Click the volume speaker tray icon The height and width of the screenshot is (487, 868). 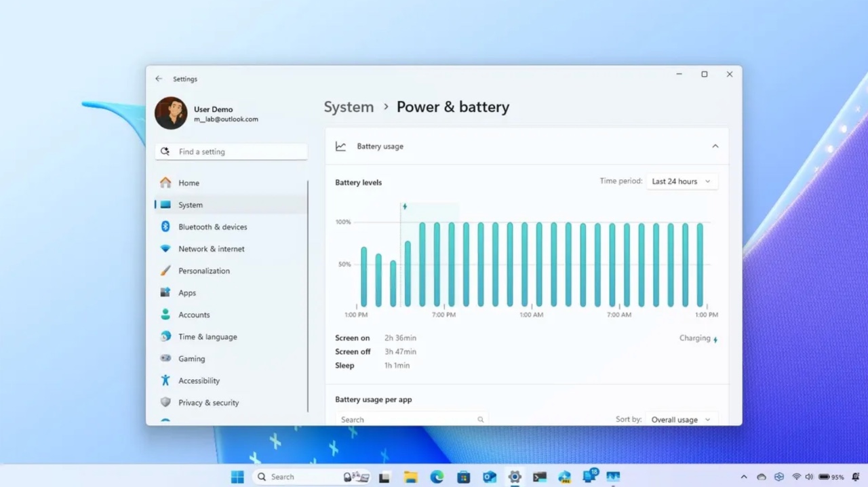(809, 477)
